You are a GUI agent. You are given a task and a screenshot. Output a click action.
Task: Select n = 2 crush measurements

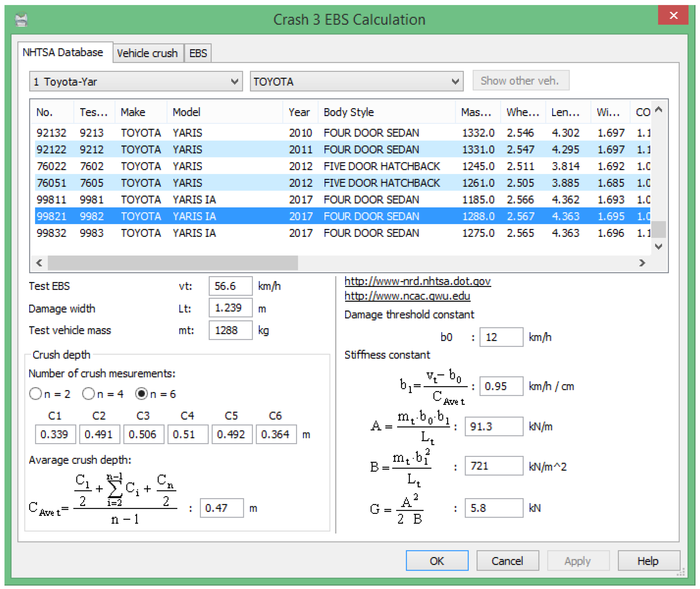tap(36, 394)
